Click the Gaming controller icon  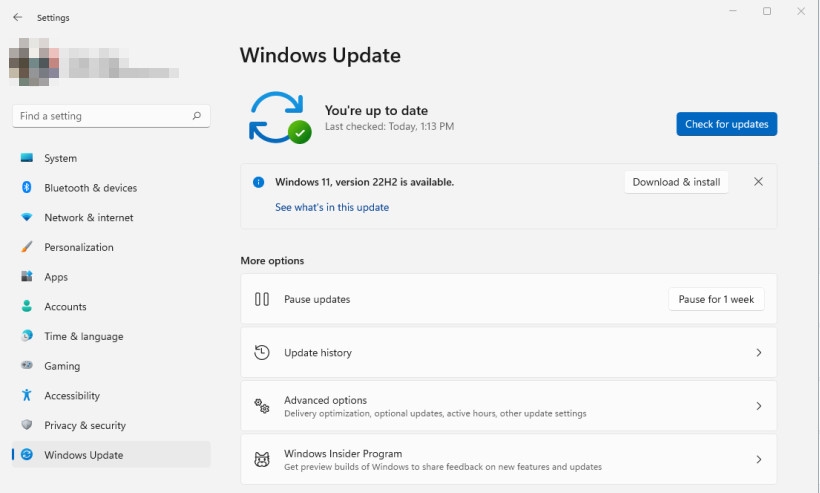pos(27,365)
